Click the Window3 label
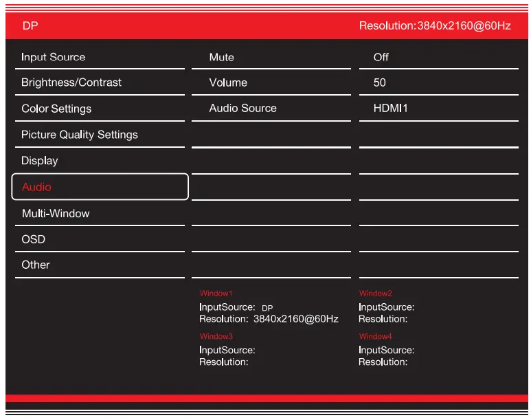 click(216, 336)
